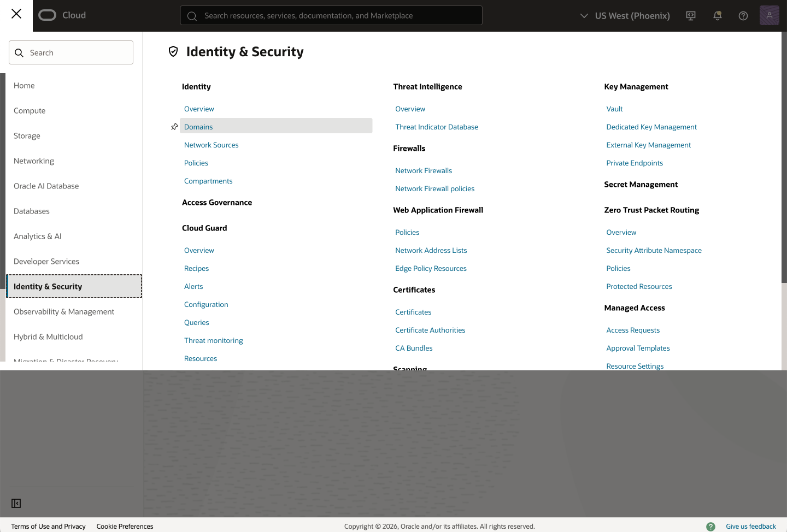
Task: Click Give us feedback link
Action: (x=751, y=527)
